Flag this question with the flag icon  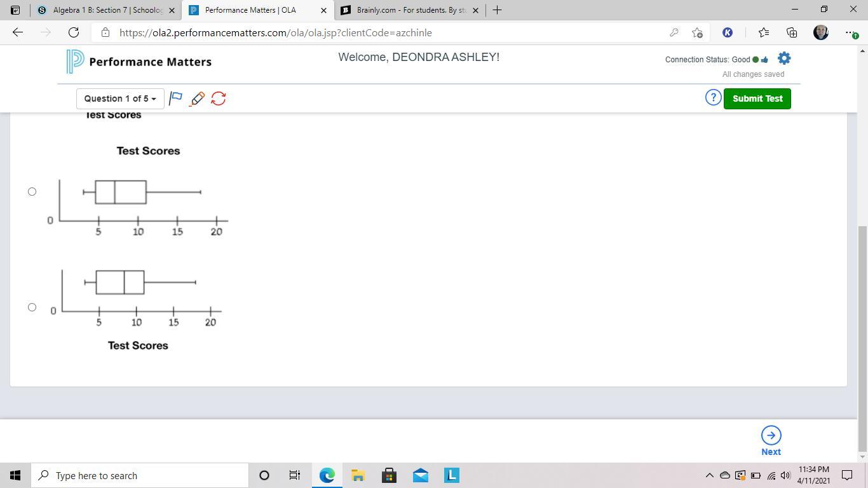point(176,98)
